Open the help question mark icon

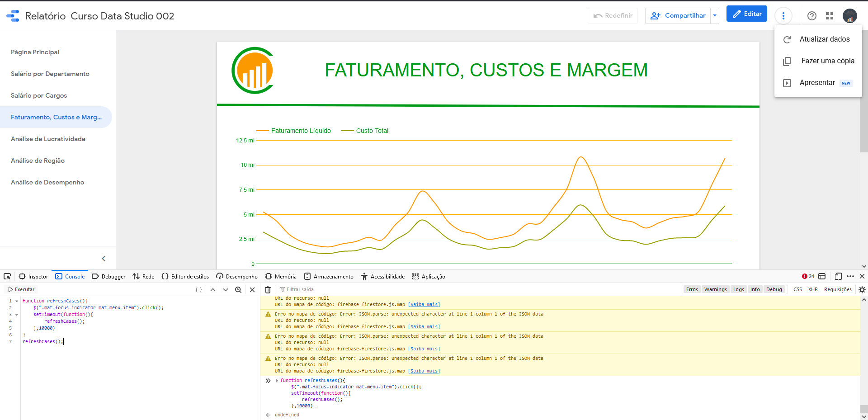point(812,16)
